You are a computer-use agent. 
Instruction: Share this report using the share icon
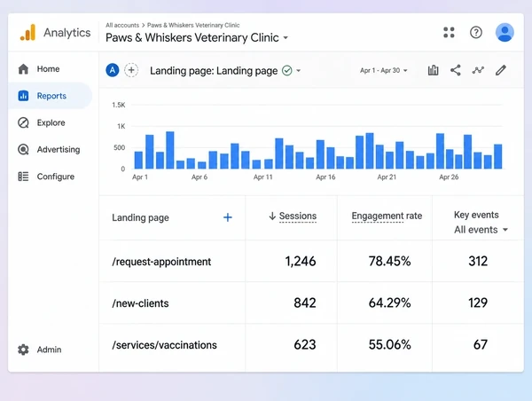pos(456,70)
